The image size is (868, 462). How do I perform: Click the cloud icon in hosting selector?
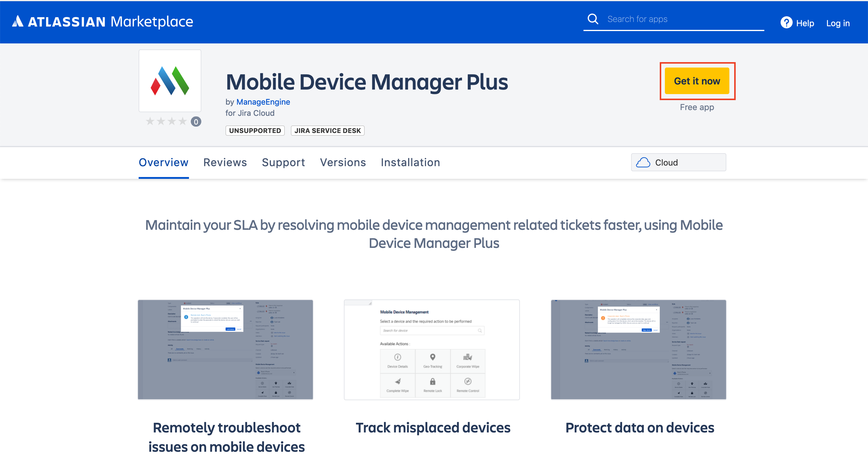pos(643,163)
